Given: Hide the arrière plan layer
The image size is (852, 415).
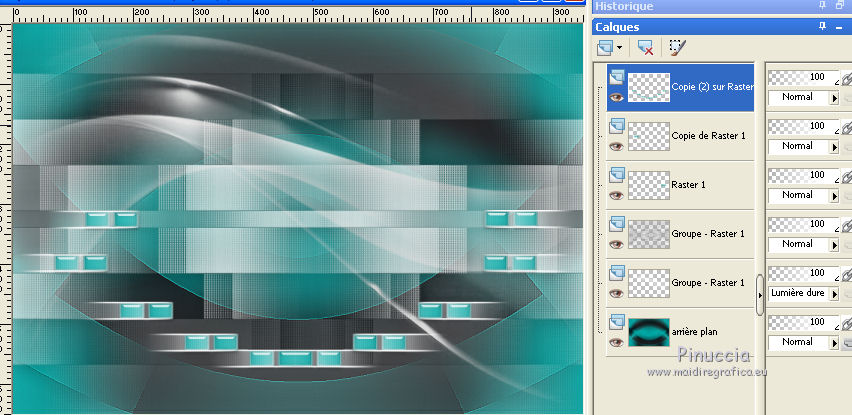Looking at the screenshot, I should [616, 342].
